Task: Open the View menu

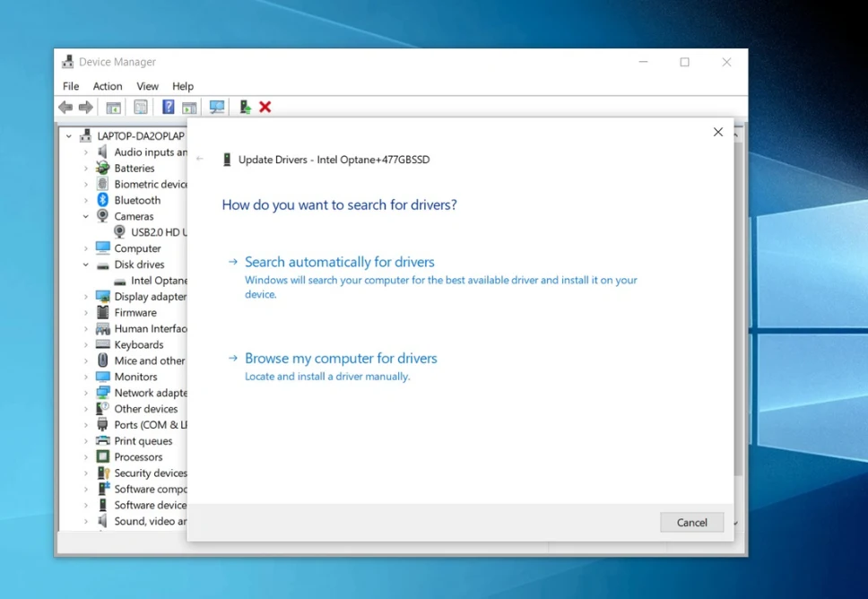Action: pos(147,86)
